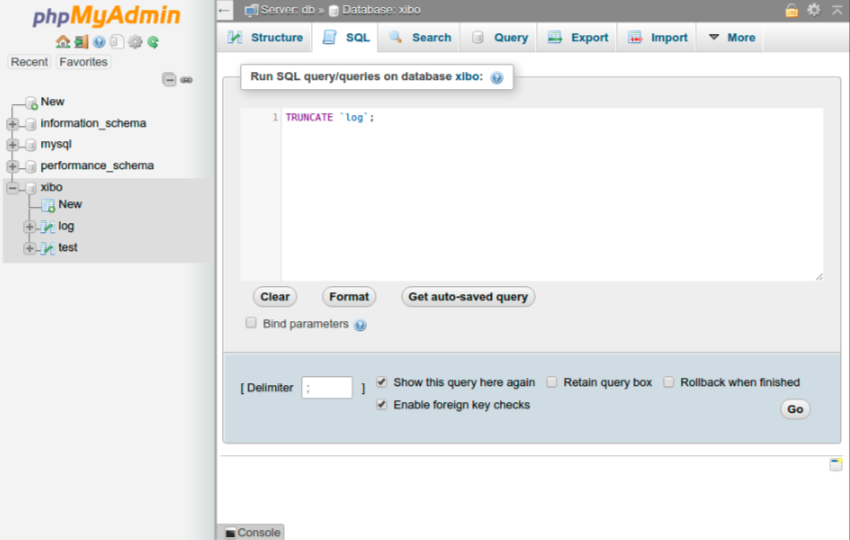Open navigation panel settings gear icon
The image size is (850, 540).
click(135, 42)
